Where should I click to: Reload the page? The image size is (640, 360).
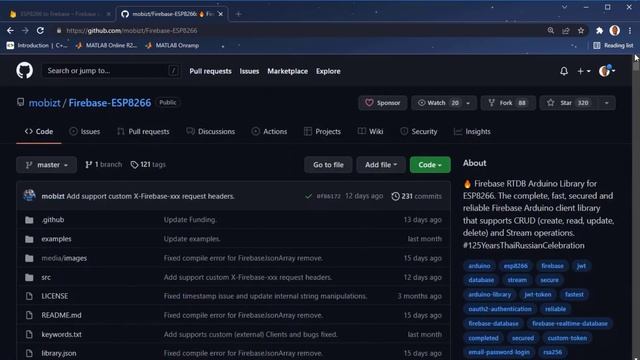click(40, 31)
